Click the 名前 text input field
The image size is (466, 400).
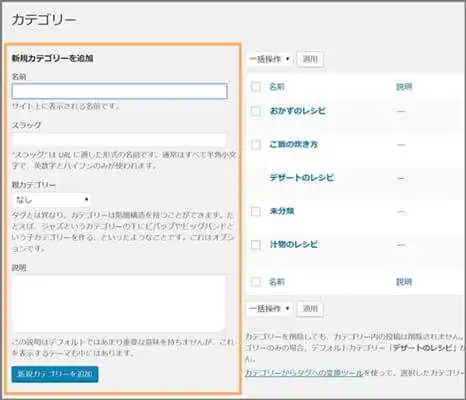(x=120, y=91)
